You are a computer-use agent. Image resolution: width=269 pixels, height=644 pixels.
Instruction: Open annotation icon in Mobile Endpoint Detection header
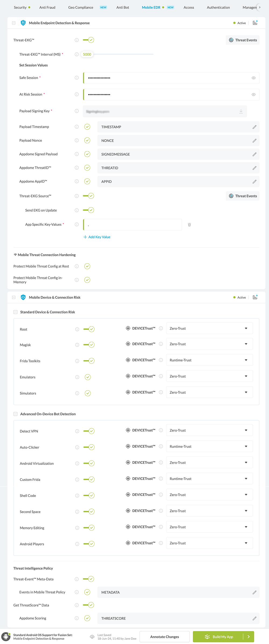point(255,23)
